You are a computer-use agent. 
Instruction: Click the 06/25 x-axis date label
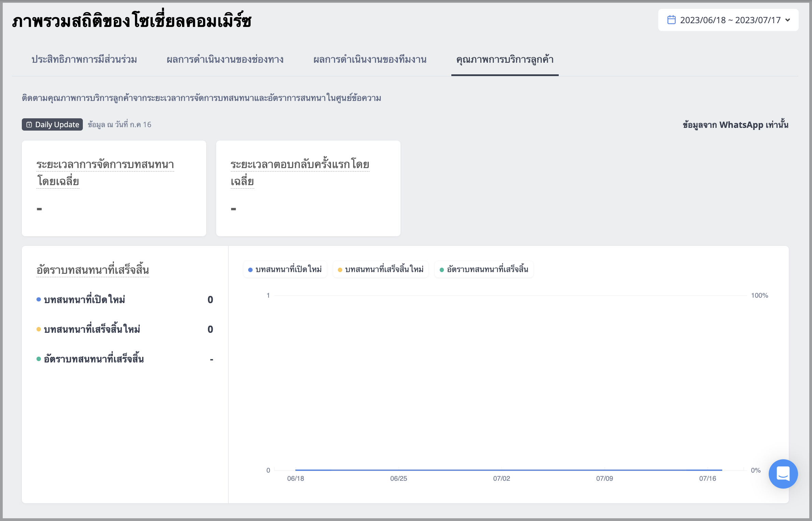399,478
